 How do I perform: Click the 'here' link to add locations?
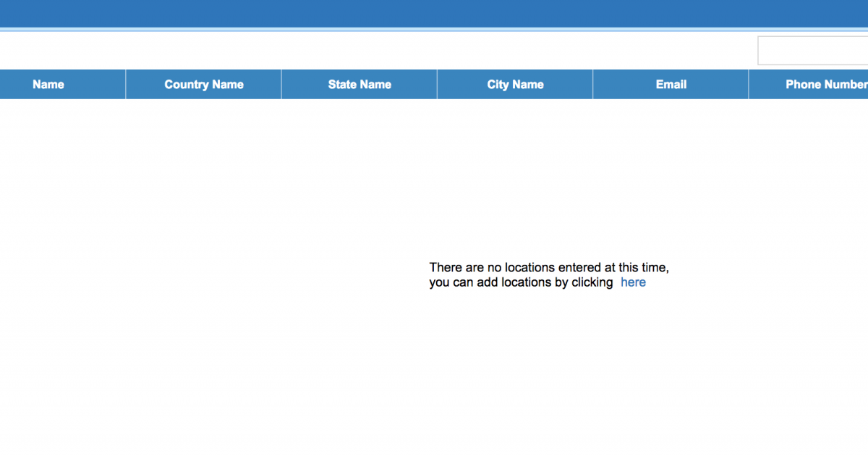[633, 282]
